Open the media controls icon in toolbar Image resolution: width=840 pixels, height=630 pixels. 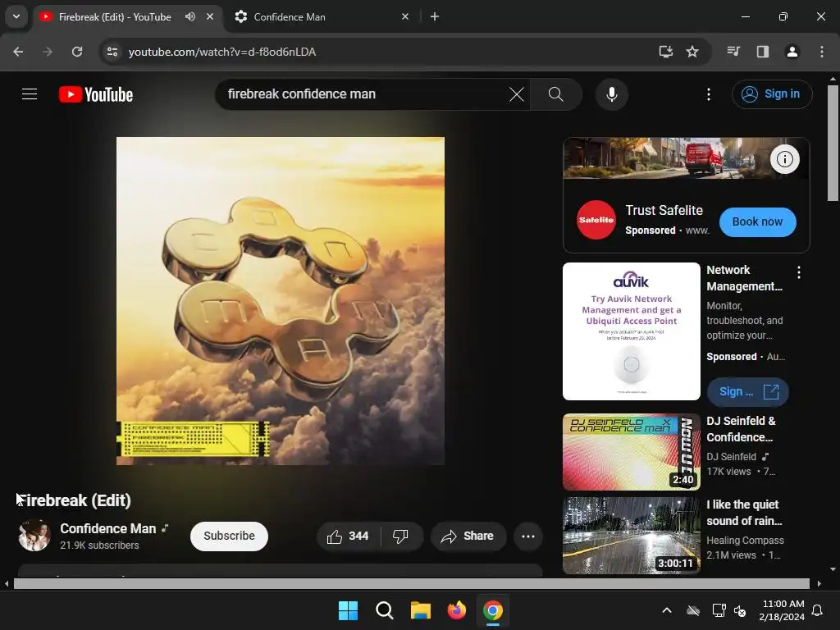733,52
